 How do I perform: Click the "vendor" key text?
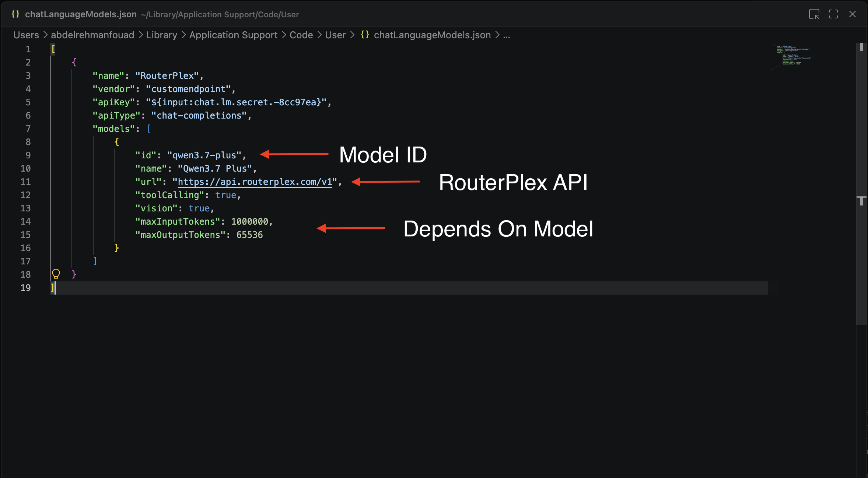click(x=114, y=89)
